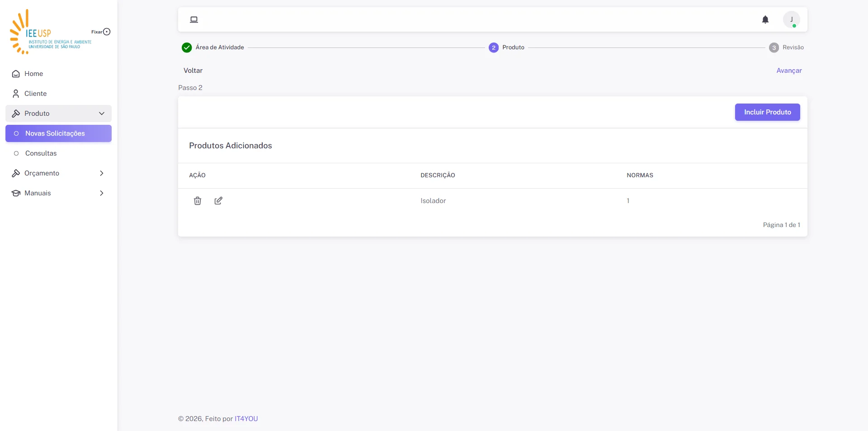Click the normas value 1 cell
The image size is (868, 431).
(628, 201)
